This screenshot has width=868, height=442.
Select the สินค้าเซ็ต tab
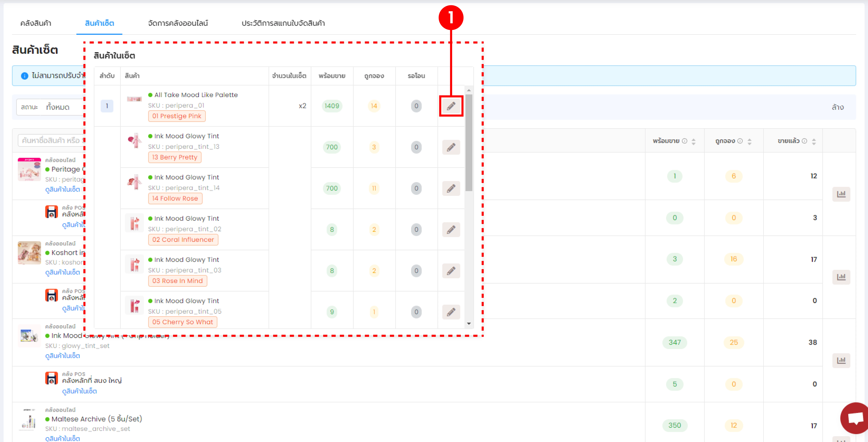pyautogui.click(x=99, y=23)
